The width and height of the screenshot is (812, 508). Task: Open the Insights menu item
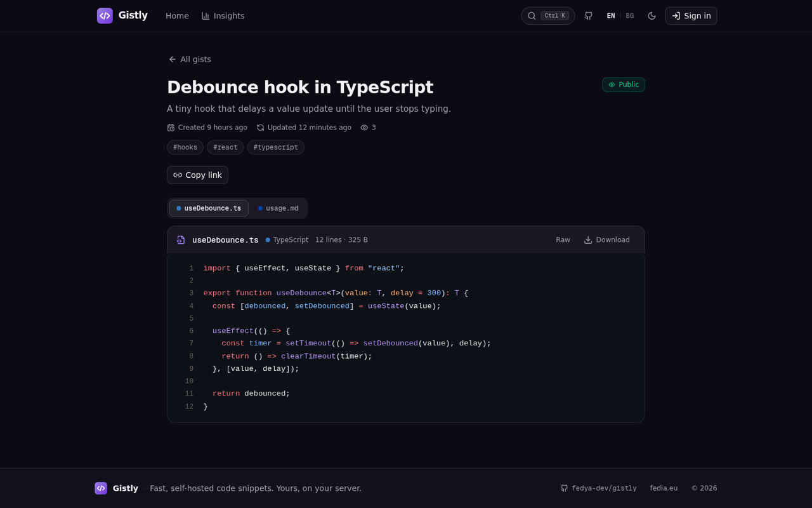point(223,16)
